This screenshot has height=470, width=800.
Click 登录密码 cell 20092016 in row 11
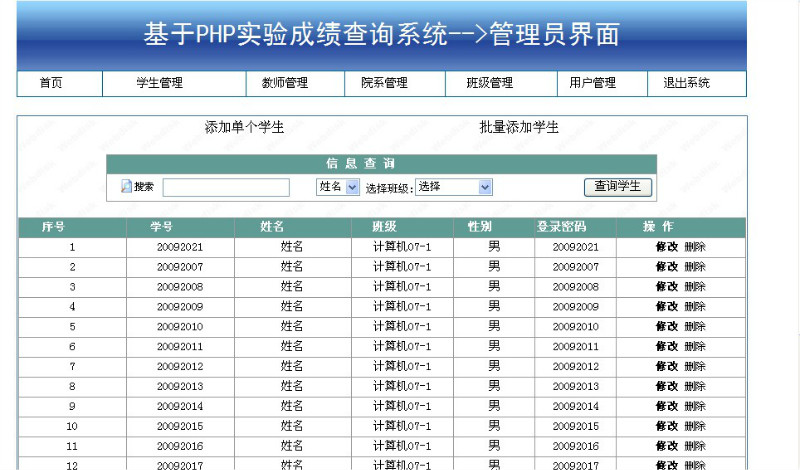[576, 446]
